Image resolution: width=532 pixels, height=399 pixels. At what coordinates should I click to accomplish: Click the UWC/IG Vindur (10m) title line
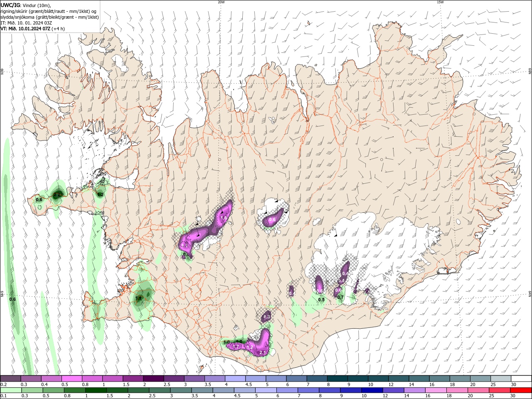coord(25,5)
